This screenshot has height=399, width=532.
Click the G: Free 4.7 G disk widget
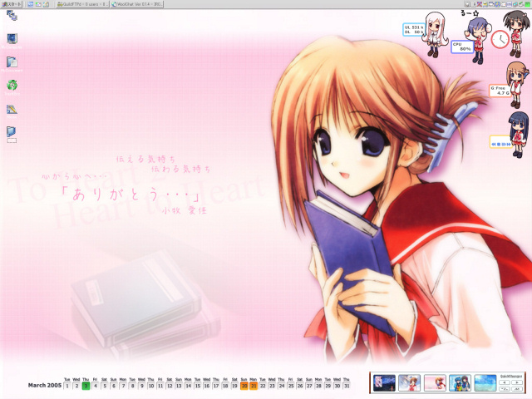pos(500,91)
